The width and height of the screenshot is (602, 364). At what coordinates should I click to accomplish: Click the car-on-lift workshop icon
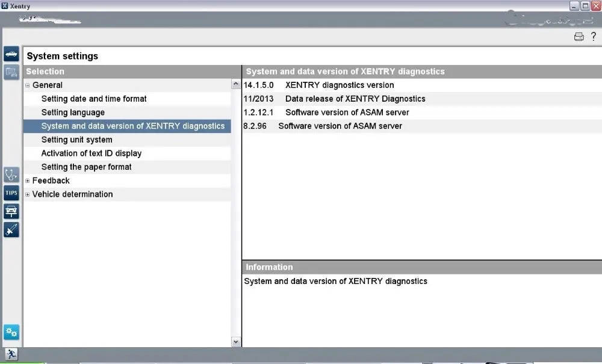click(11, 211)
